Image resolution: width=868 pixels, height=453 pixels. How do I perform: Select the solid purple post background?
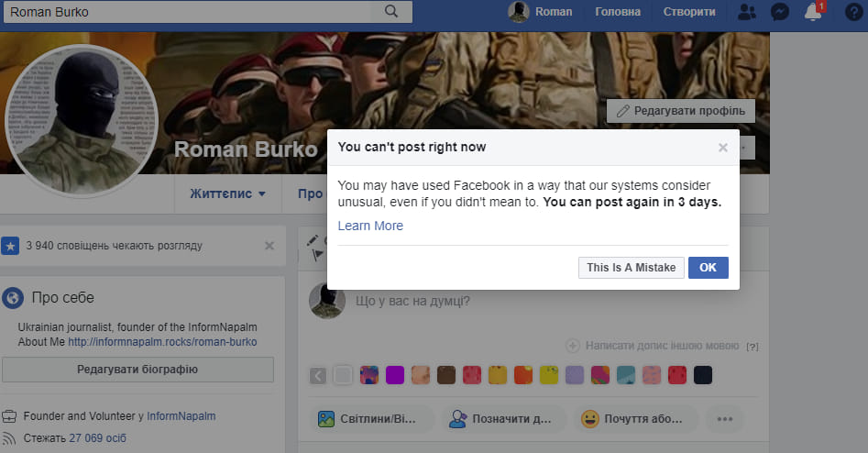tap(395, 375)
